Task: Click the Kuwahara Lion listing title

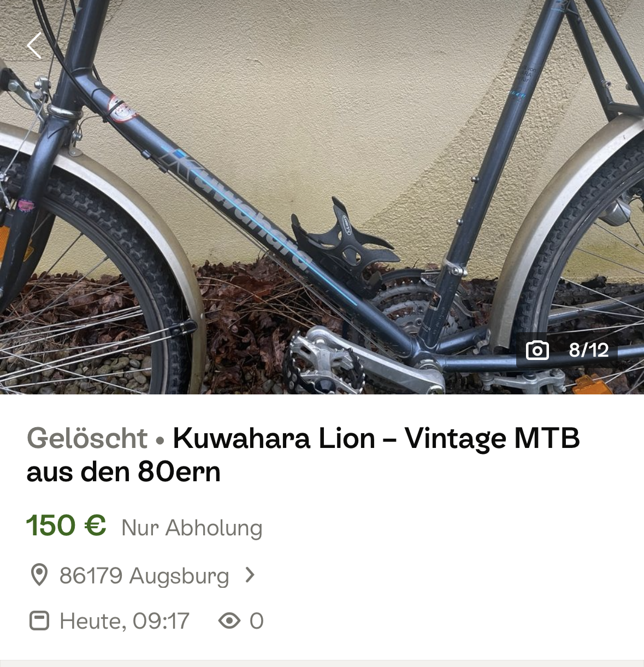Action: point(303,454)
